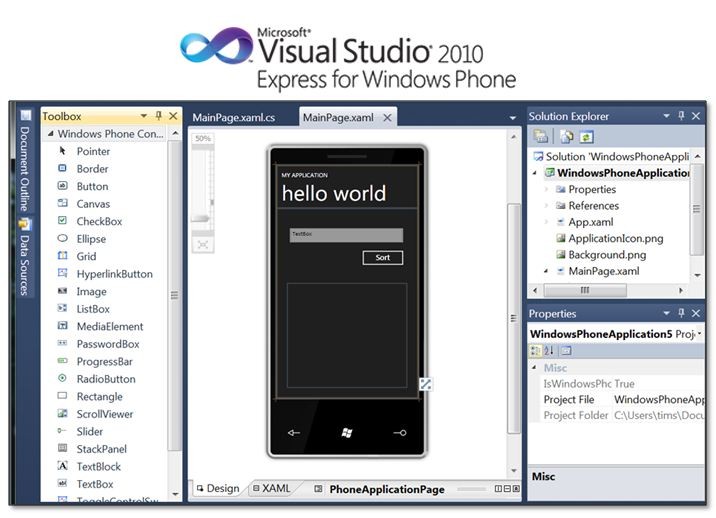Image resolution: width=716 pixels, height=518 pixels.
Task: Pin the Toolbox panel with auto-hide pushpin
Action: pos(158,116)
